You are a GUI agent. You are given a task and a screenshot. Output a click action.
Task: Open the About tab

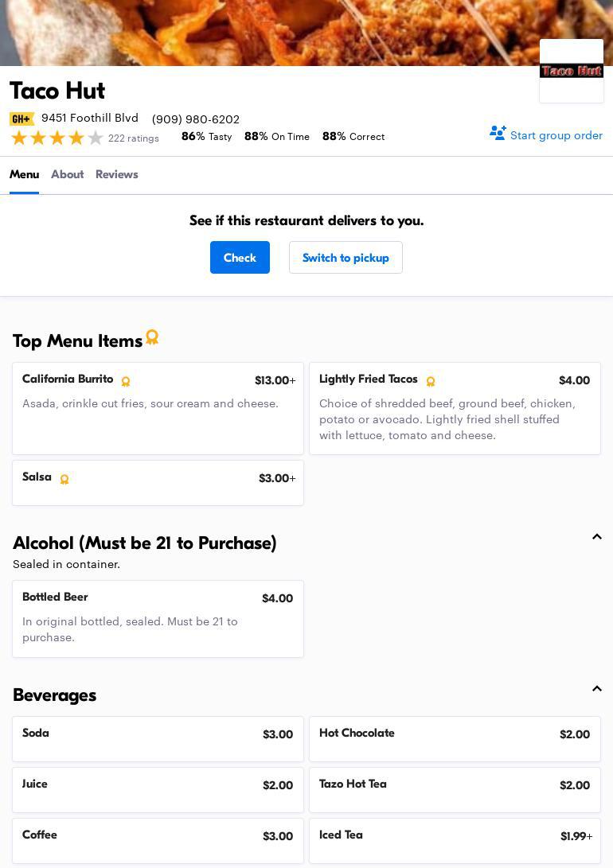pos(67,174)
